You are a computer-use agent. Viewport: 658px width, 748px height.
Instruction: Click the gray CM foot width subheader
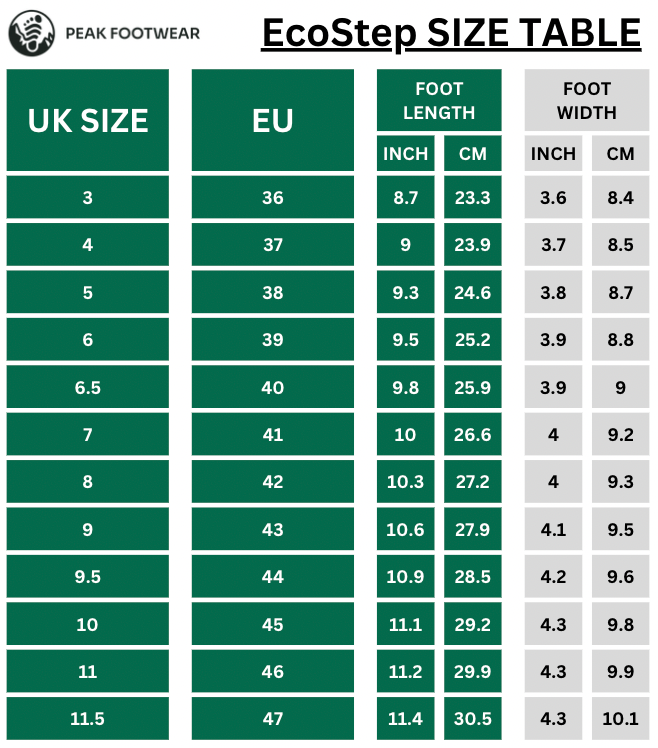point(620,154)
